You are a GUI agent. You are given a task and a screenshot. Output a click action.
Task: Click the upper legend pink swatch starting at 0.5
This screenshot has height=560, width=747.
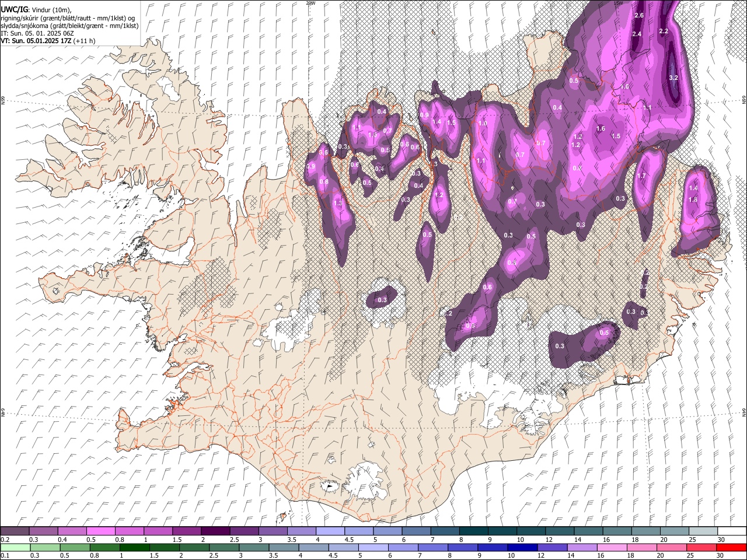100,531
